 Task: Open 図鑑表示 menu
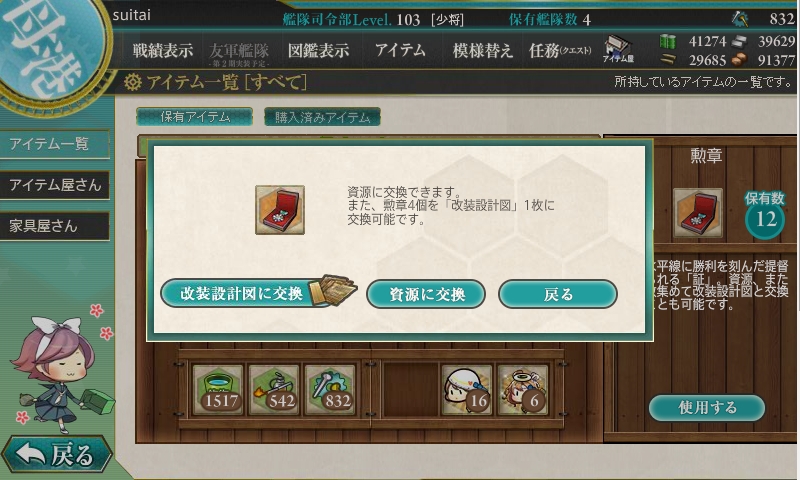(x=318, y=50)
